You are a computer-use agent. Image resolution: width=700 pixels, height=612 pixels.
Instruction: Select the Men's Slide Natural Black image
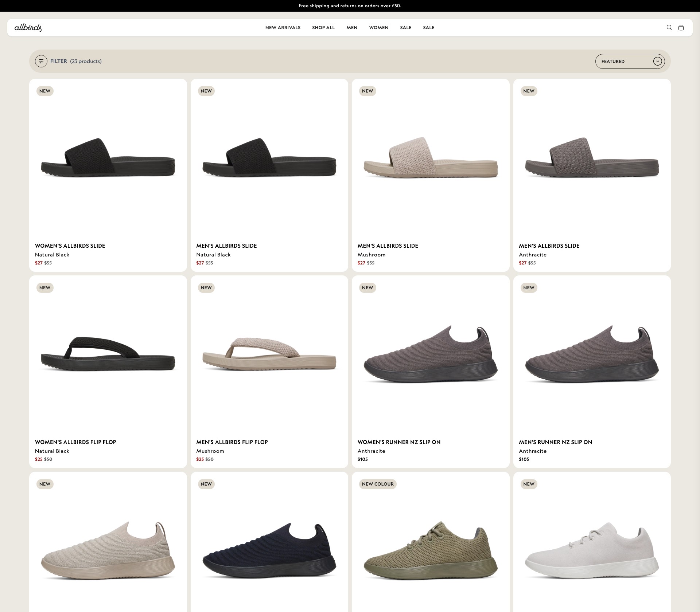coord(269,158)
